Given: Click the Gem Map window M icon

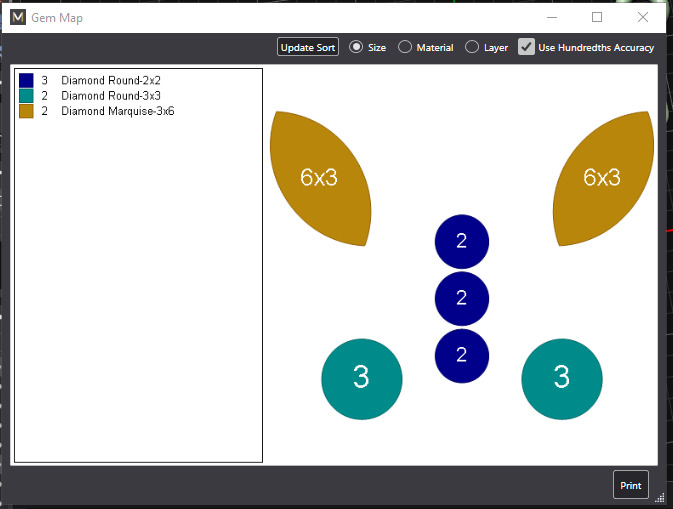Looking at the screenshot, I should click(18, 17).
